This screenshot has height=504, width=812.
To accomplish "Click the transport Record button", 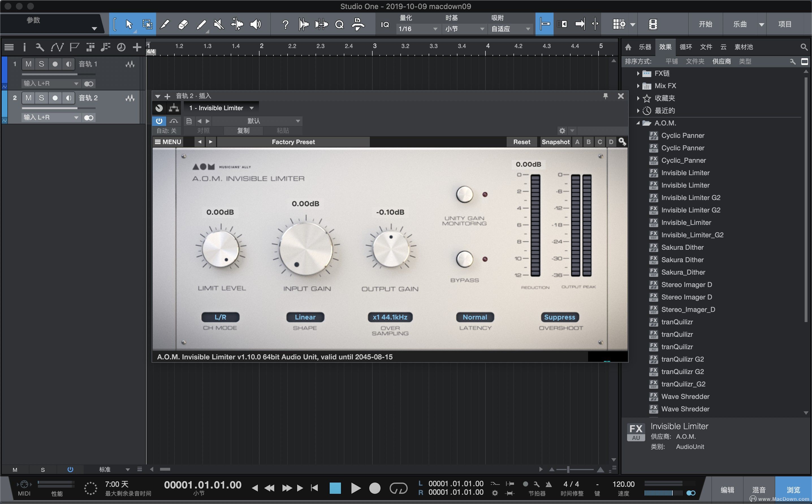I will [375, 488].
